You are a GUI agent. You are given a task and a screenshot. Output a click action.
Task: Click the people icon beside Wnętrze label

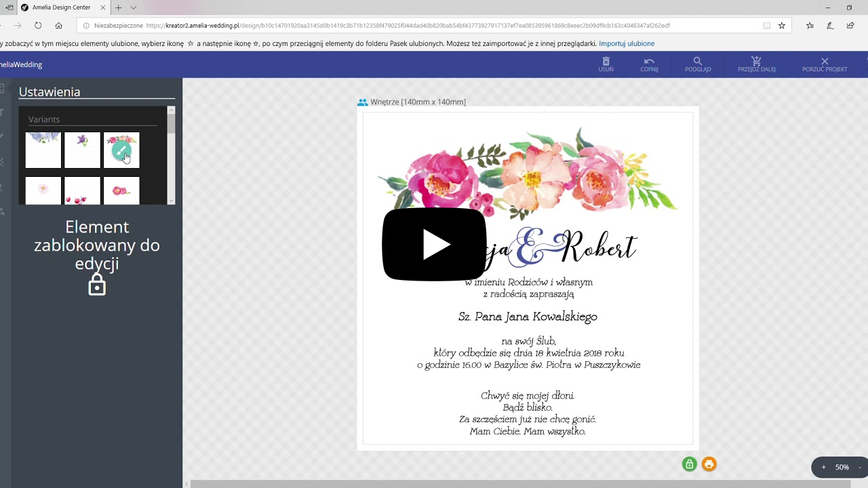[x=363, y=102]
